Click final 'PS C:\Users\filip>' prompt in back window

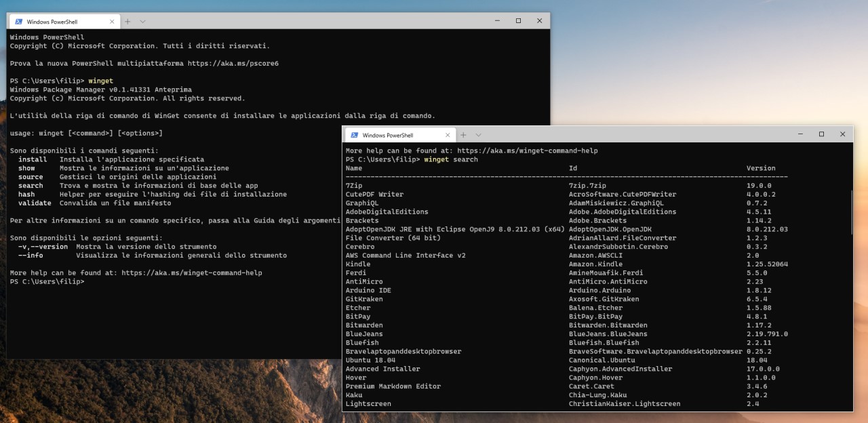pyautogui.click(x=47, y=281)
